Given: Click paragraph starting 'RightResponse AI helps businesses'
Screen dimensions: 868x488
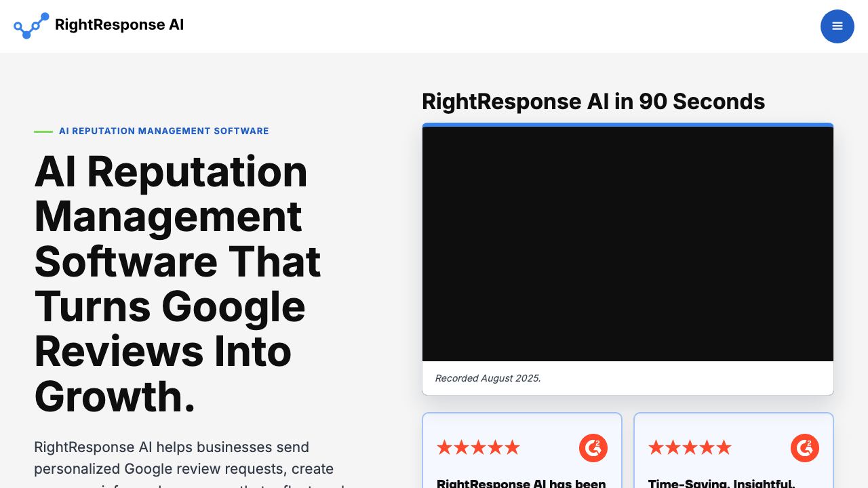Looking at the screenshot, I should tap(190, 464).
